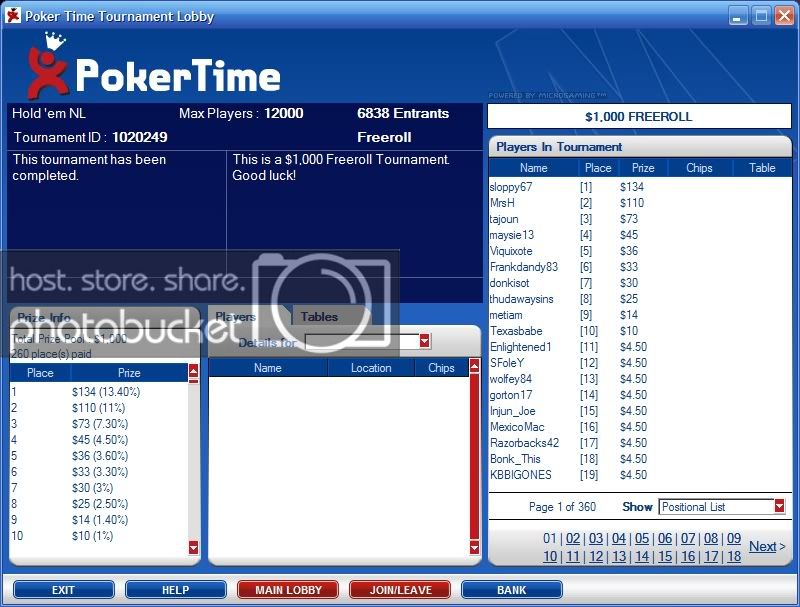
Task: Open the BANK button
Action: pyautogui.click(x=512, y=590)
